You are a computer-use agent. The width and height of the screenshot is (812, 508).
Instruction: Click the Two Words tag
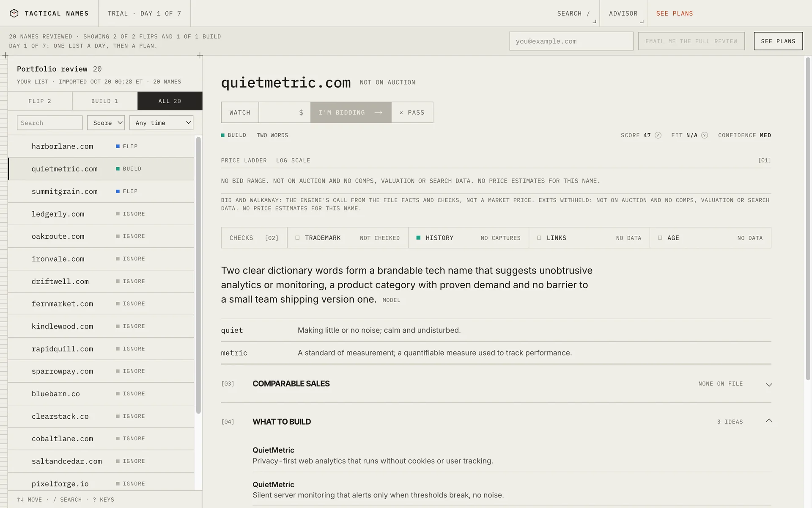(272, 135)
